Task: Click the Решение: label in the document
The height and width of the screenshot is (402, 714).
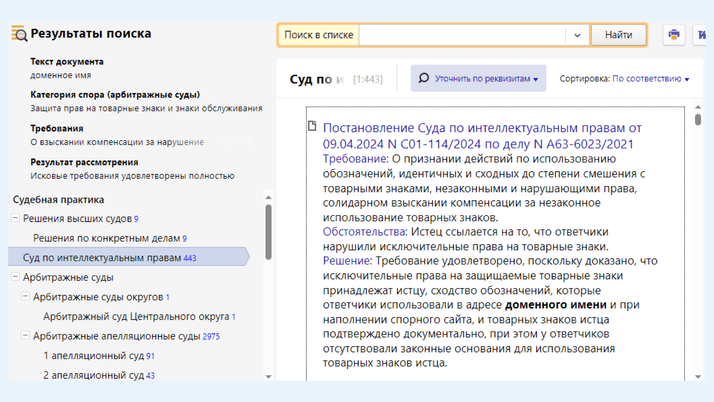Action: (x=347, y=261)
